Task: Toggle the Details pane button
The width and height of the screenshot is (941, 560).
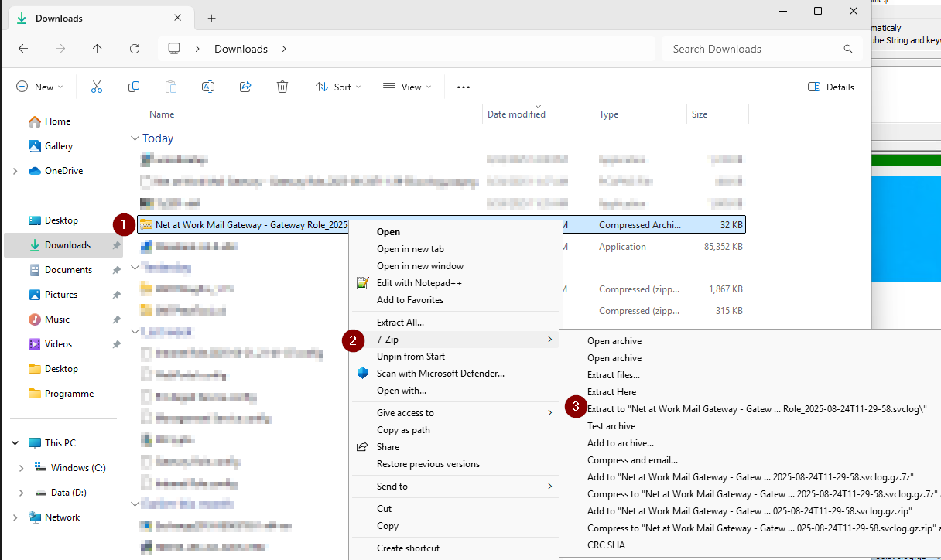Action: pos(830,87)
